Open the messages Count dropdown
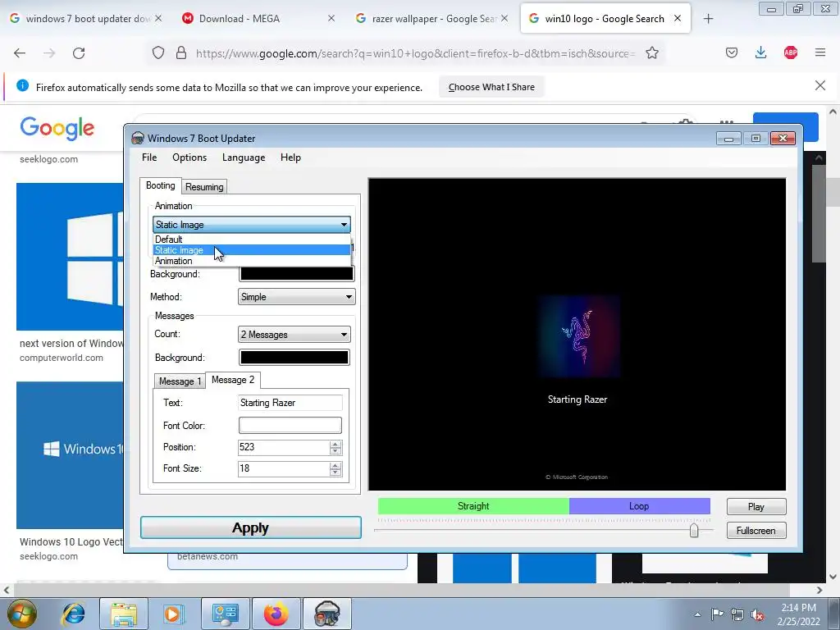Screen dimensions: 840x630 294,335
